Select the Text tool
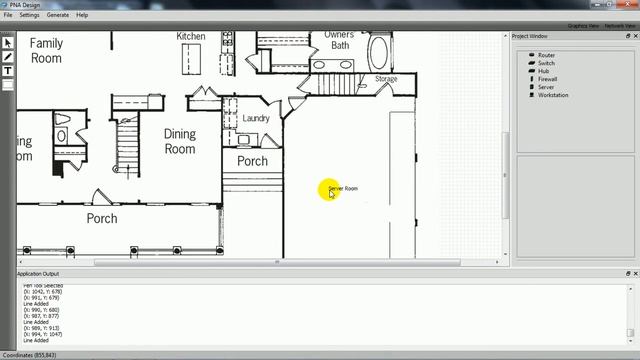640x360 pixels. (x=8, y=71)
